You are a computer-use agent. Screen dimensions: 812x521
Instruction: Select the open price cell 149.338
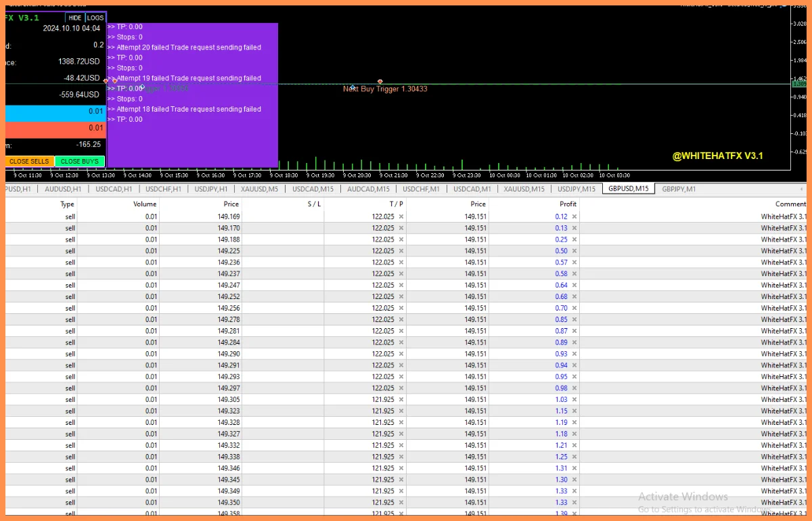pyautogui.click(x=229, y=457)
